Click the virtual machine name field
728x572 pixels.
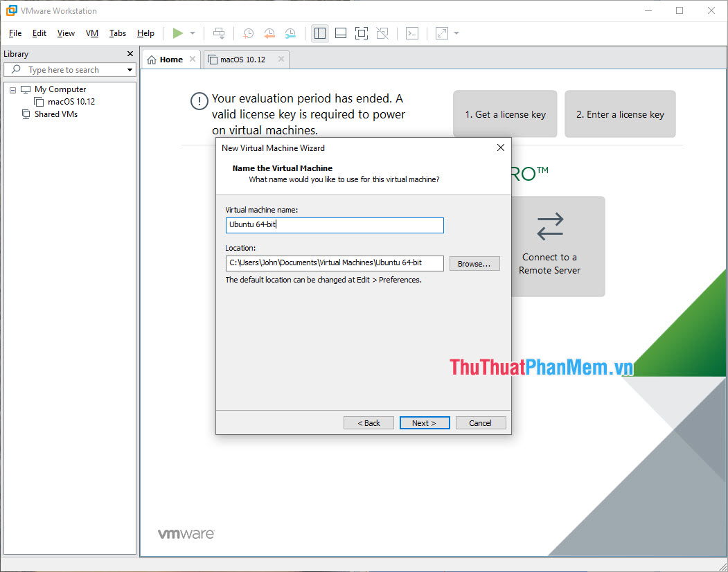tap(335, 224)
